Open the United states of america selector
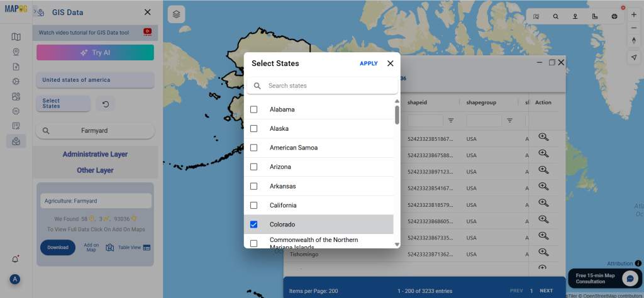 [95, 80]
